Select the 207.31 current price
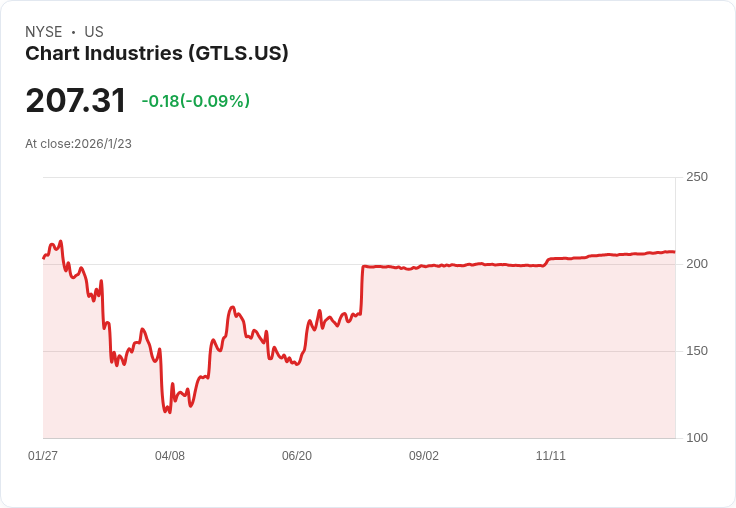 [x=76, y=101]
